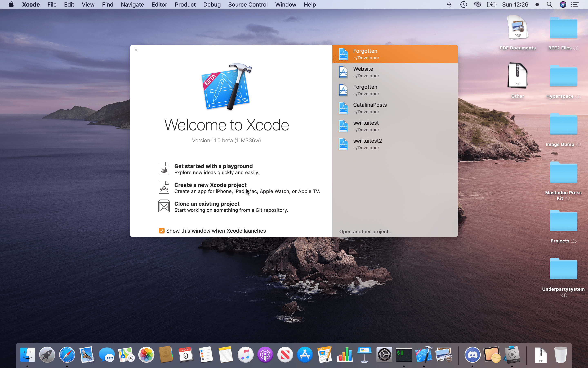The image size is (588, 368).
Task: Open Calendar showing JUN 9 in Dock
Action: pos(186,354)
